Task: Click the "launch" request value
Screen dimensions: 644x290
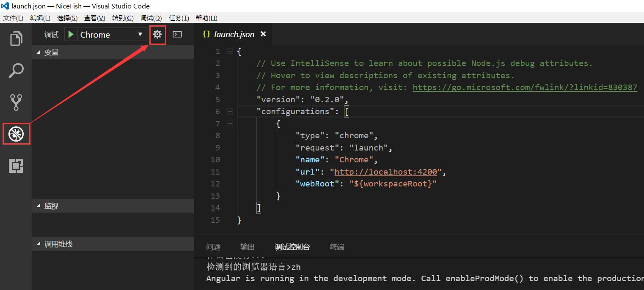Action: 369,148
